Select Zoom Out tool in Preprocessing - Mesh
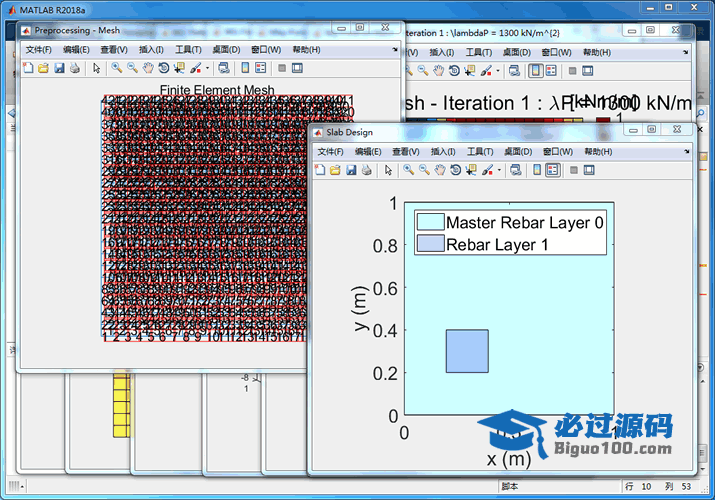Screen dimensions: 715x500 point(132,68)
